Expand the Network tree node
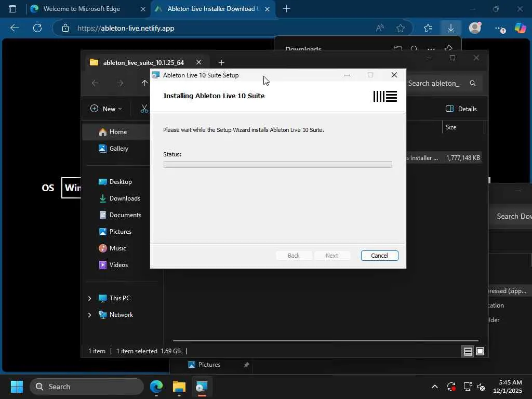Screen dimensions: 532x399 [x=89, y=315]
